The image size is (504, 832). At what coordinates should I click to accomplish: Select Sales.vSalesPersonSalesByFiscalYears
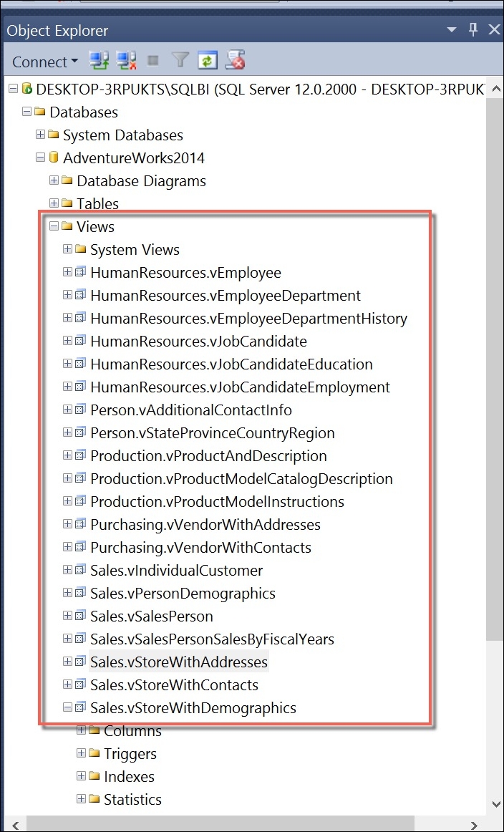tap(212, 639)
